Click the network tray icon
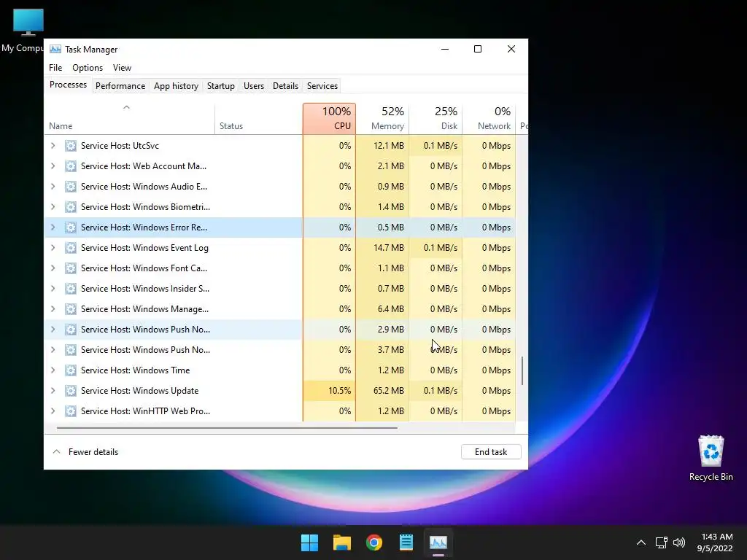Viewport: 747px width, 560px height. coord(661,542)
